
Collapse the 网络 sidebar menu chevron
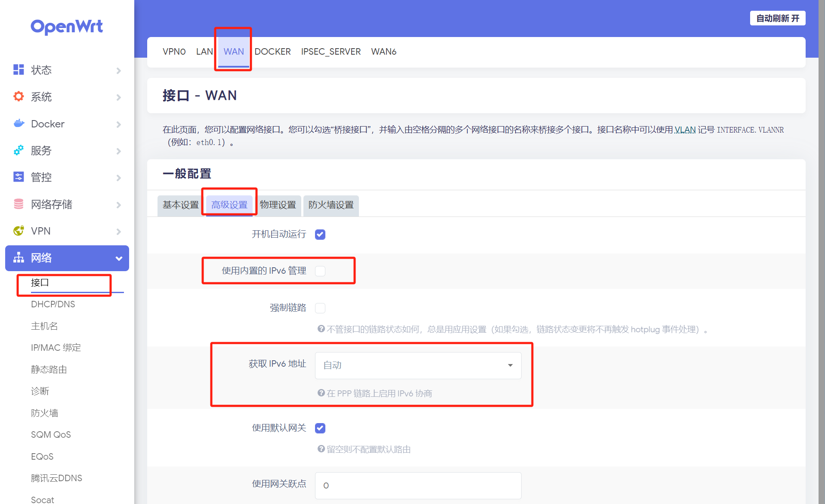coord(119,258)
